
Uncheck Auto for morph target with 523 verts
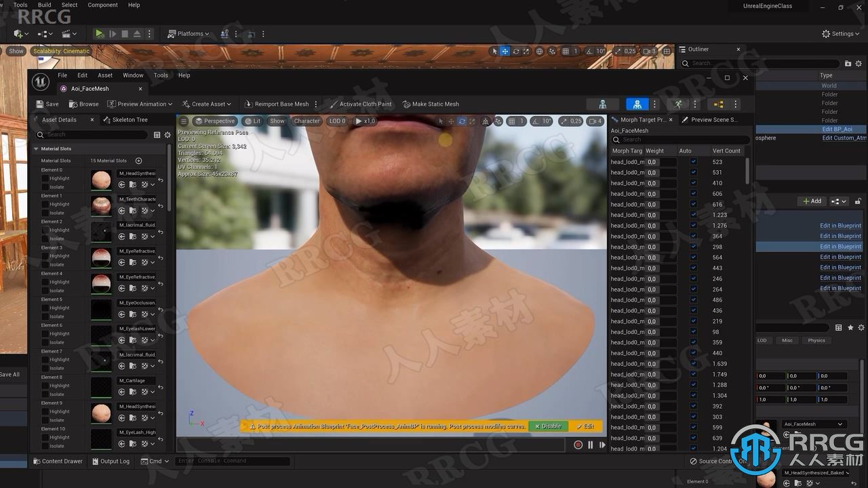pyautogui.click(x=693, y=162)
